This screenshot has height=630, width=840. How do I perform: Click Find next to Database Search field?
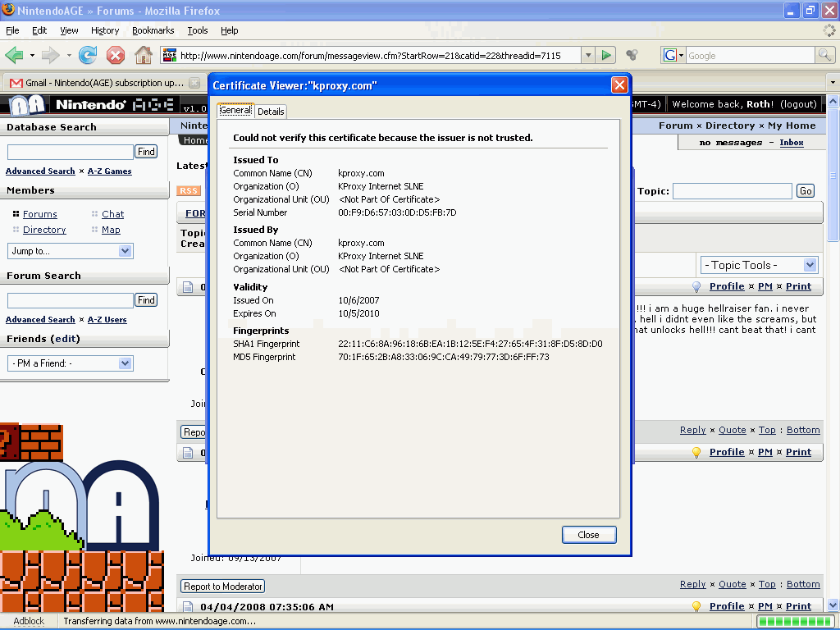click(146, 152)
